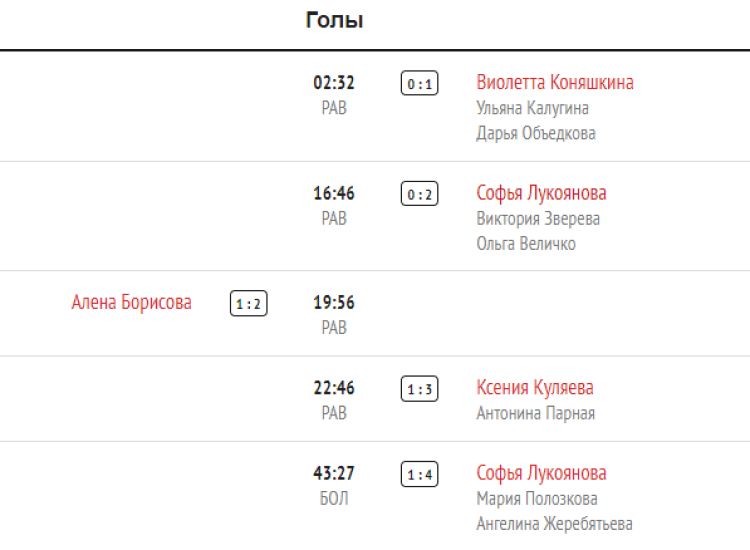
Task: Click goal scorer Виолетта Коняшкина
Action: click(x=555, y=83)
